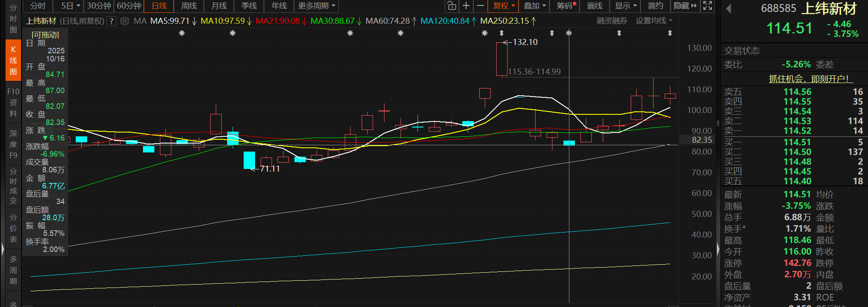Click the 融资融券 link
868x307 pixels.
coord(612,21)
